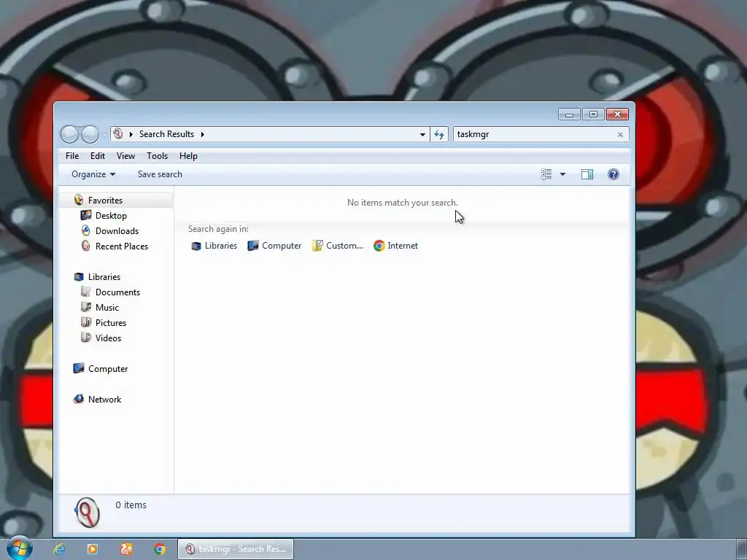Click Save search button
This screenshot has width=747, height=560.
pyautogui.click(x=160, y=174)
